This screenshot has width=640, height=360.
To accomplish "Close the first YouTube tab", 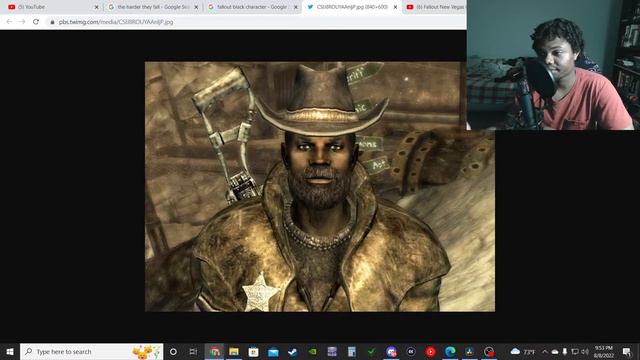I will pyautogui.click(x=97, y=7).
